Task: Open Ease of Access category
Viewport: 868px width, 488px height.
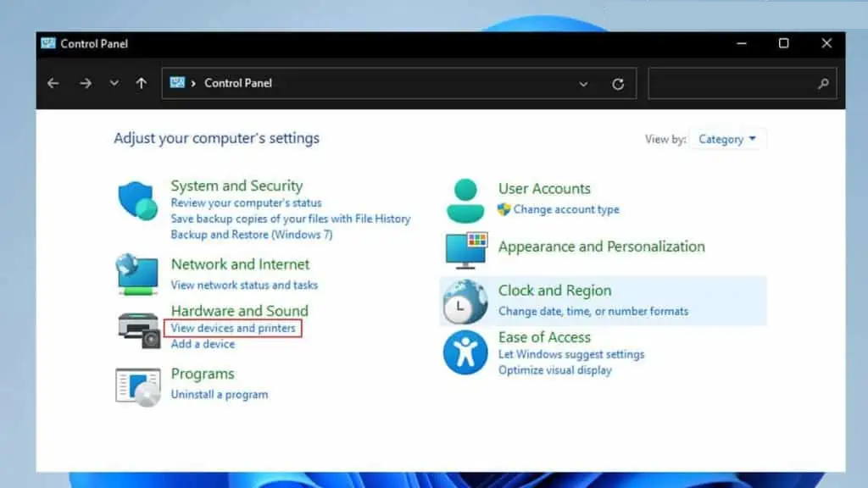Action: tap(544, 337)
